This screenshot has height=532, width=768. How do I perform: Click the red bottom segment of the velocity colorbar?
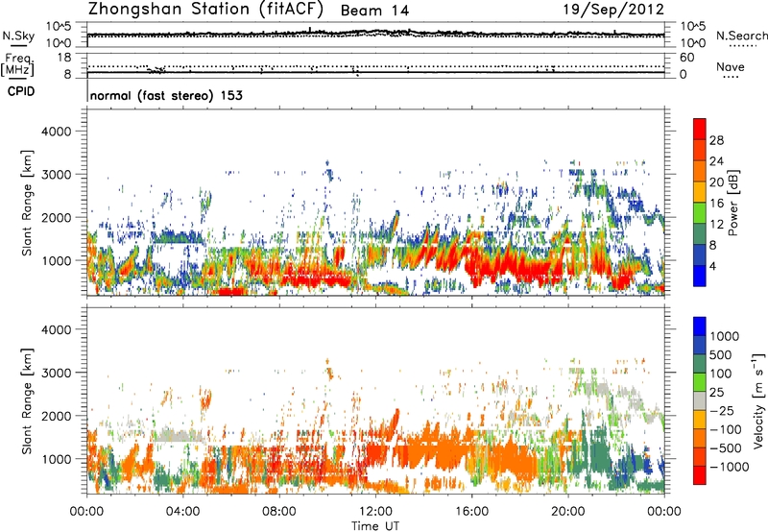tap(700, 475)
